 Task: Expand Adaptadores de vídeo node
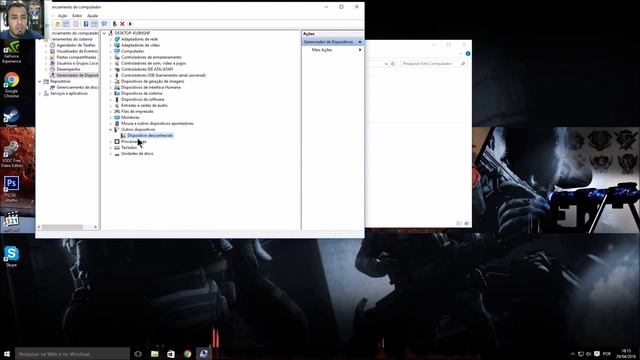pos(111,45)
